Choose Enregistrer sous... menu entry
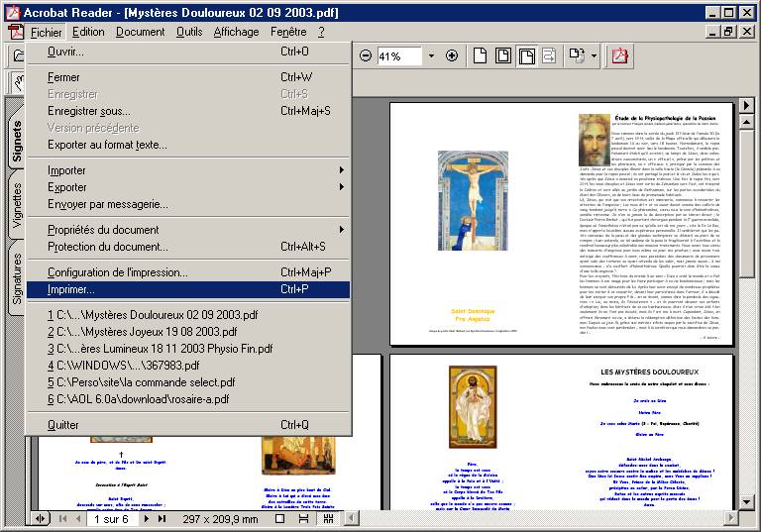Screen dimensions: 761x532 point(188,111)
